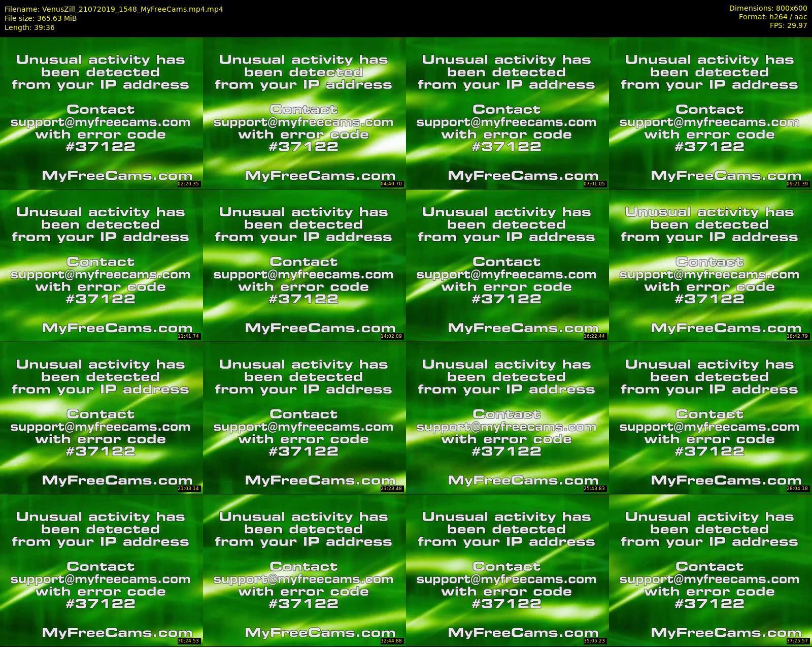Screen dimensions: 812x647
Task: Open the thumbnail timestamped 02:20.35
Action: 101,113
